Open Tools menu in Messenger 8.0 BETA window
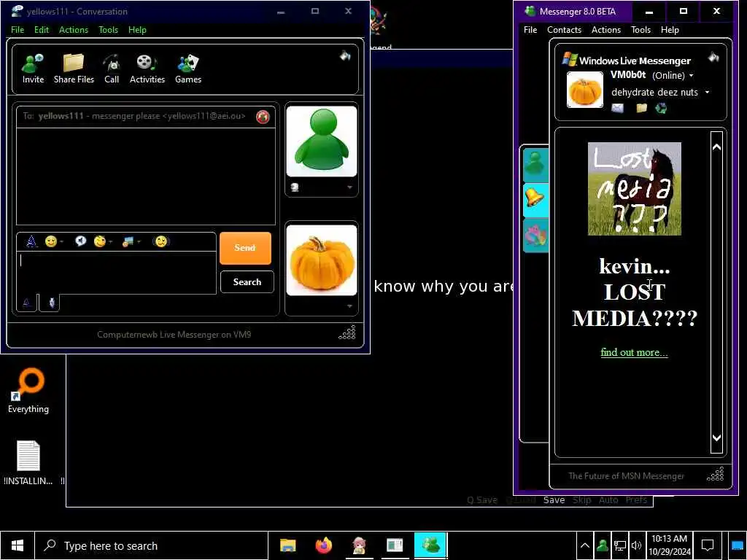The width and height of the screenshot is (747, 560). [640, 29]
